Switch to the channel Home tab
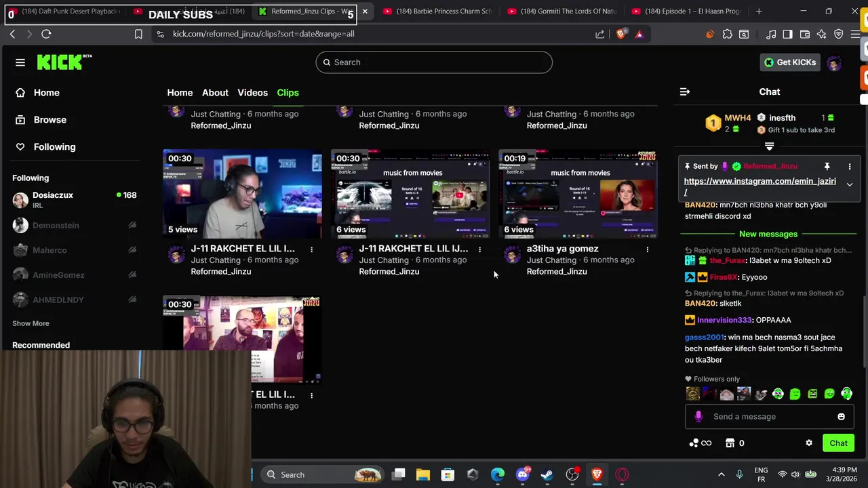The image size is (868, 488). 180,92
